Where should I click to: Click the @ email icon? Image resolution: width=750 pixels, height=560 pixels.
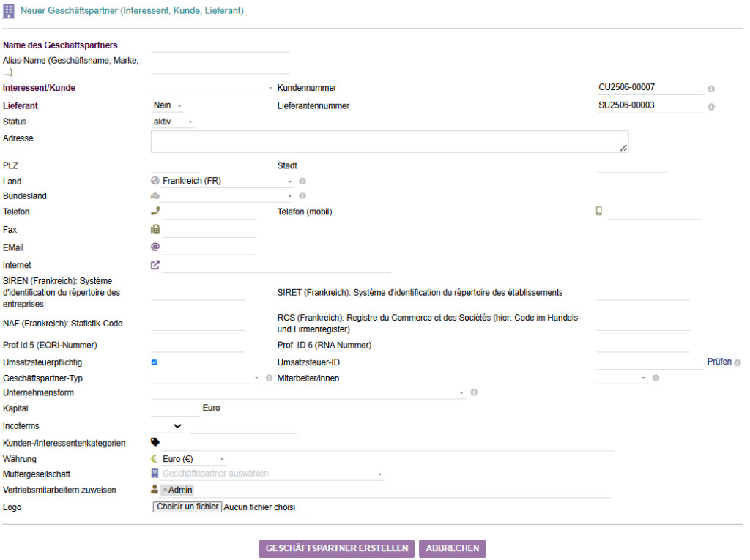(x=155, y=247)
